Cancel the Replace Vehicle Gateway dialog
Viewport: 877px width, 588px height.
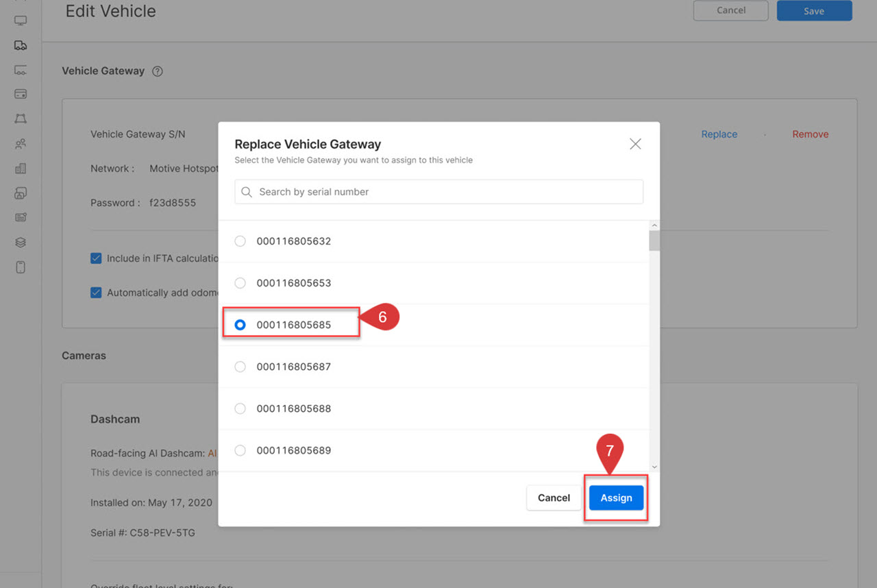(554, 498)
